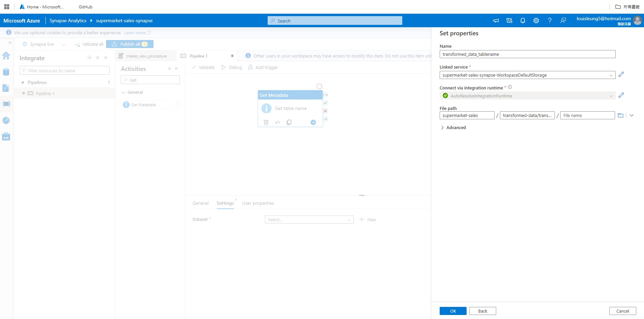Collapse the Pipelines tree
The image size is (644, 319).
click(x=23, y=82)
